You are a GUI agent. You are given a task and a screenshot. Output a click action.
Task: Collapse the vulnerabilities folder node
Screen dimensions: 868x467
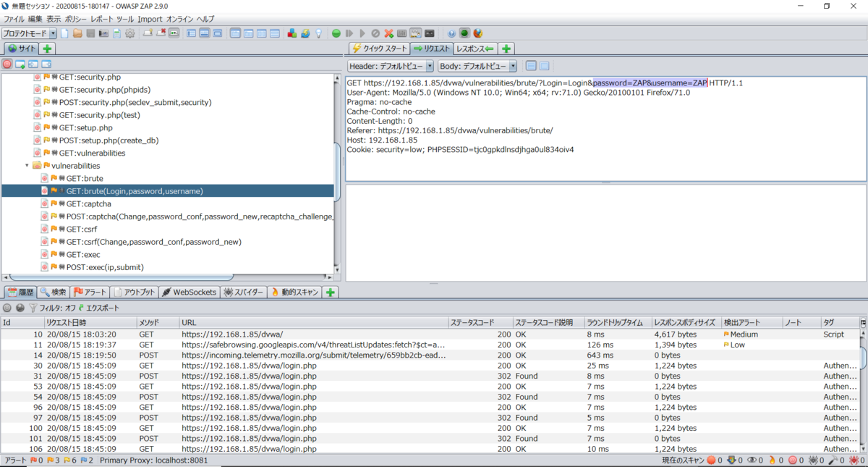coord(27,166)
